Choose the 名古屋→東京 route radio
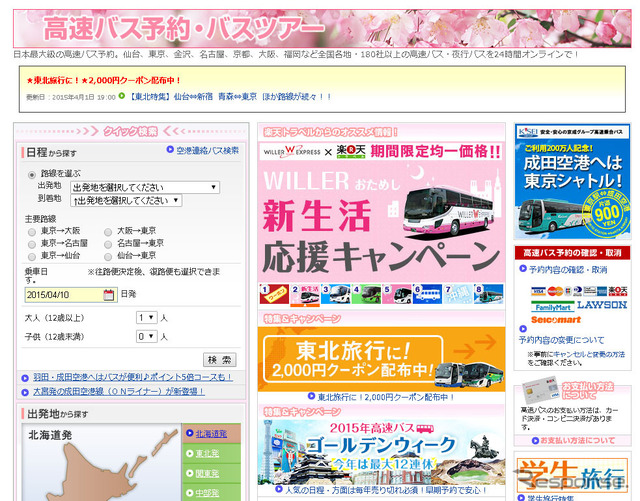 (108, 244)
